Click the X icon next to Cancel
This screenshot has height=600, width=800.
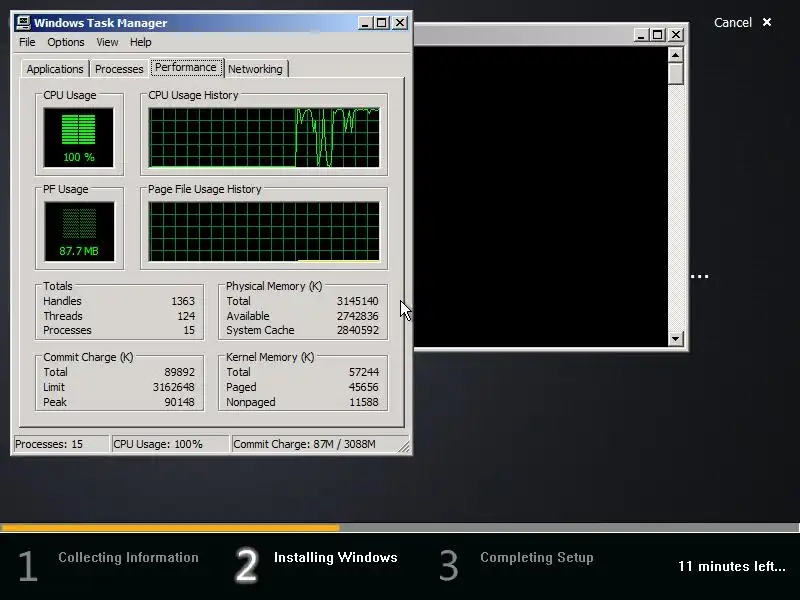click(767, 22)
